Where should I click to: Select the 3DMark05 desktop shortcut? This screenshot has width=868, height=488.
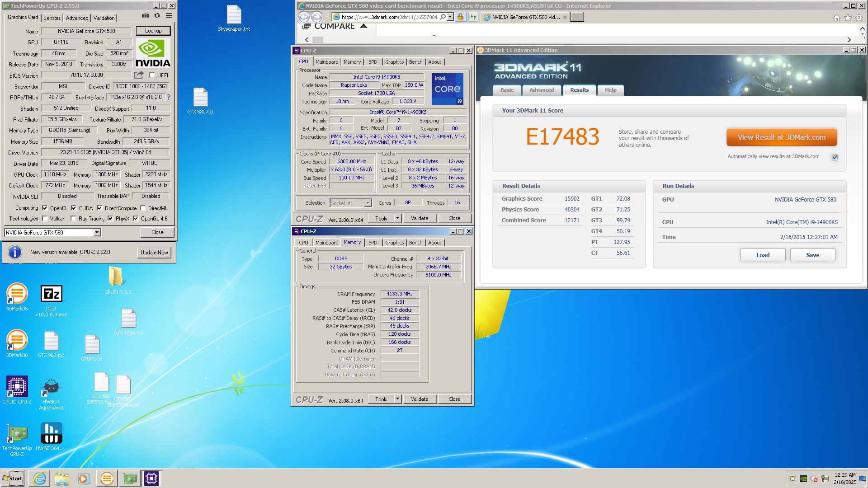[x=17, y=297]
